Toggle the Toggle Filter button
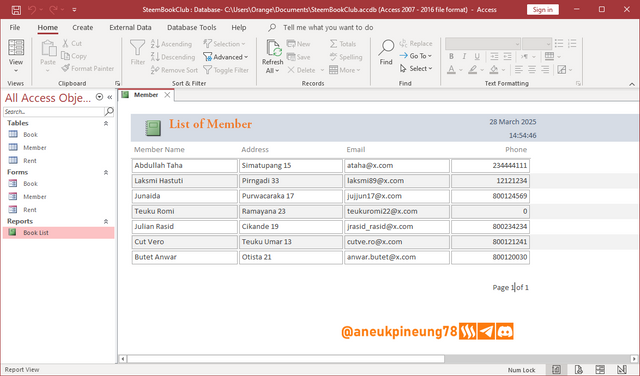Image resolution: width=640 pixels, height=376 pixels. (x=226, y=70)
